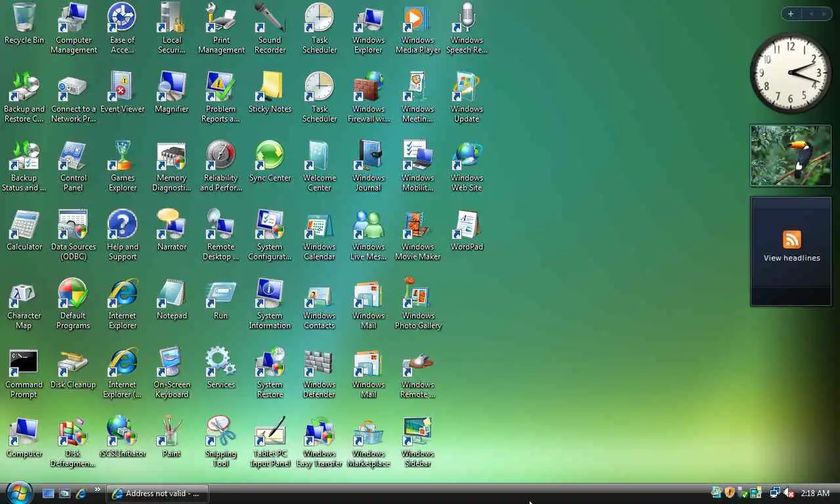This screenshot has height=504, width=840.
Task: Select the Services gear icon
Action: [x=221, y=368]
